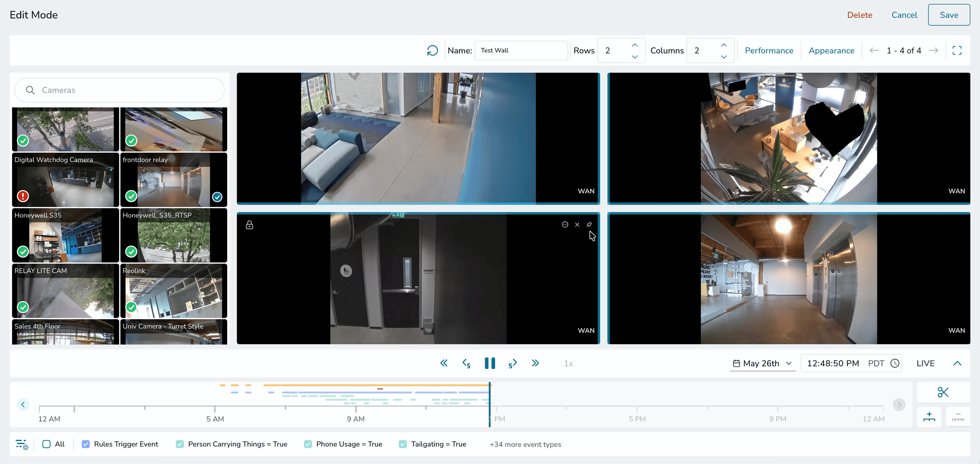Click the lounge sofa camera tile

coord(418,139)
